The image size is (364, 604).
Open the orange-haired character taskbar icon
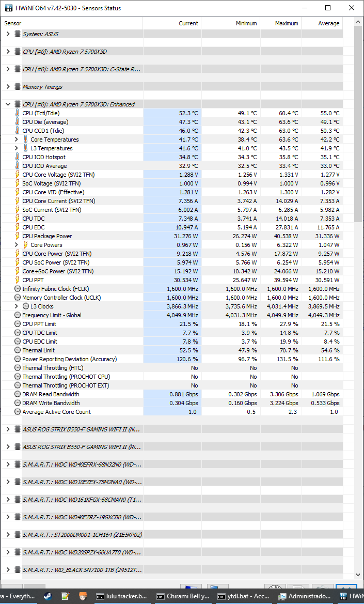point(83,596)
